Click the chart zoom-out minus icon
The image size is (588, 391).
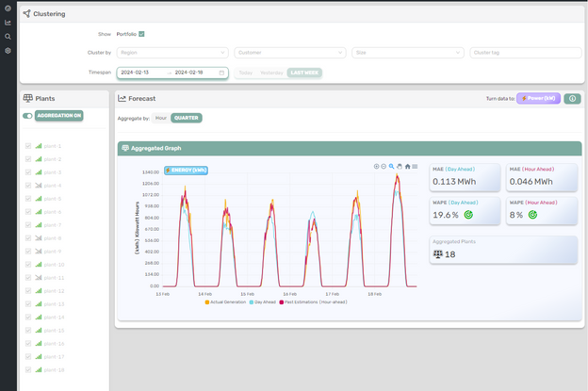coord(384,167)
